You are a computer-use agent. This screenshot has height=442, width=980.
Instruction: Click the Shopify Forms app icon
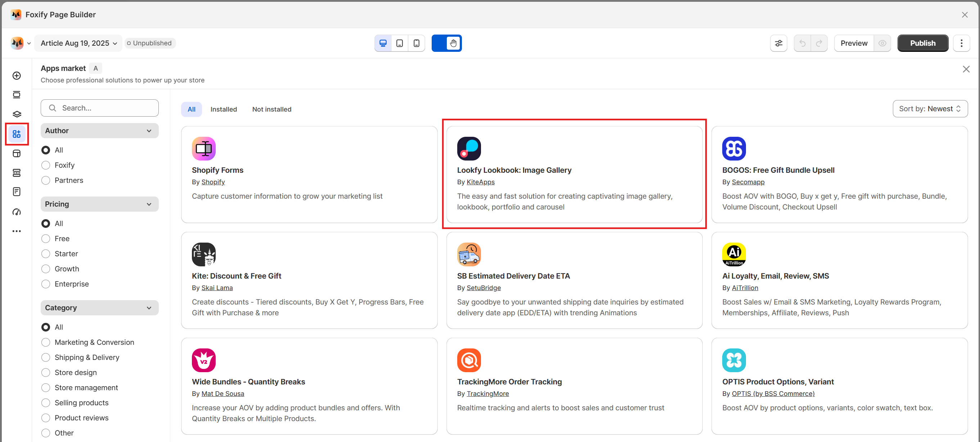click(x=203, y=149)
